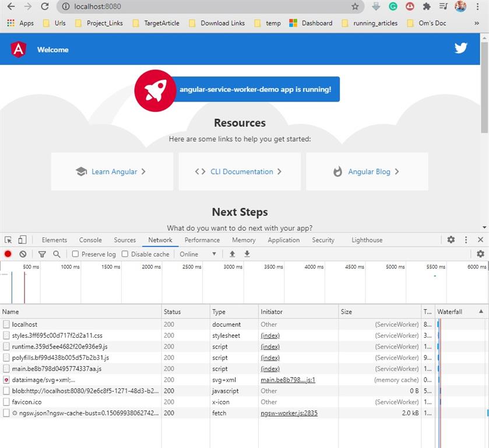Open the Extensions puzzle icon
The width and height of the screenshot is (489, 448).
[x=427, y=6]
